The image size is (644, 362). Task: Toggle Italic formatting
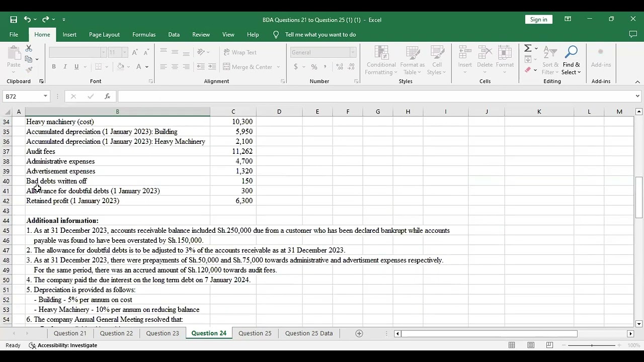point(65,67)
